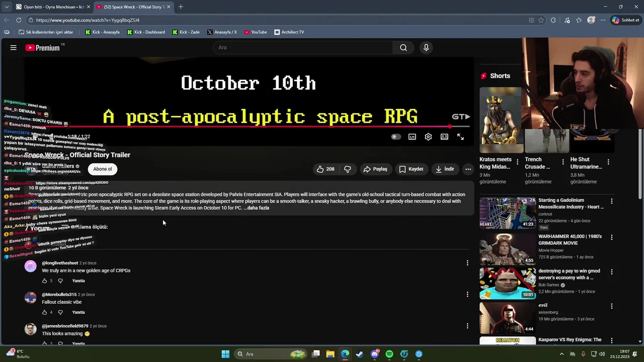Open WARHAMMER 40,000 1980's GRIMDARK MOVIE title
644x362 pixels.
tap(570, 240)
